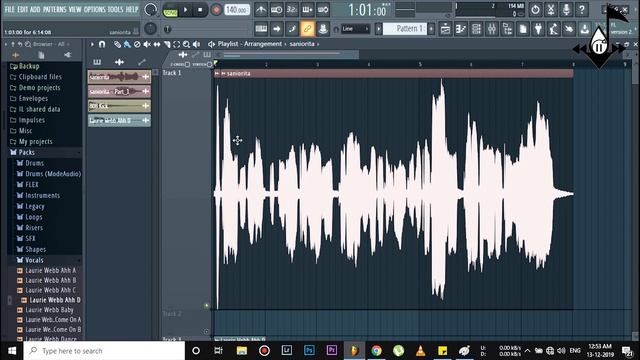Check the Z-cross checkbox
Screen dimensions: 640x360
187,64
